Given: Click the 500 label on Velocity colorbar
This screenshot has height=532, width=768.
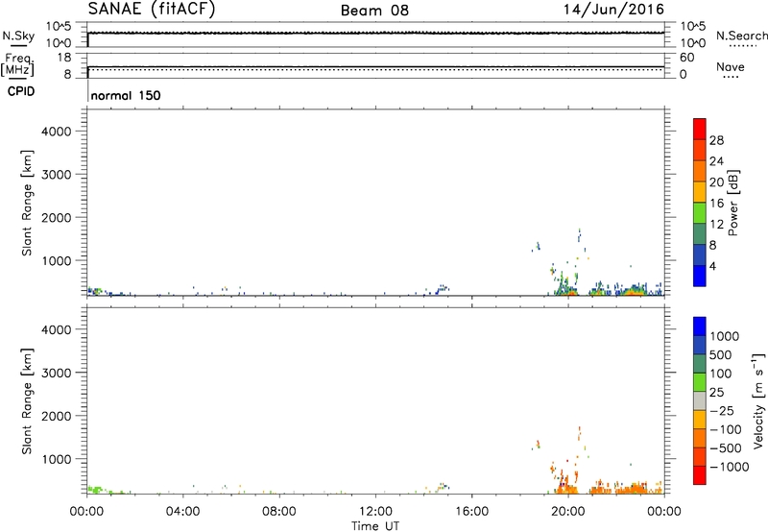Looking at the screenshot, I should pos(721,355).
